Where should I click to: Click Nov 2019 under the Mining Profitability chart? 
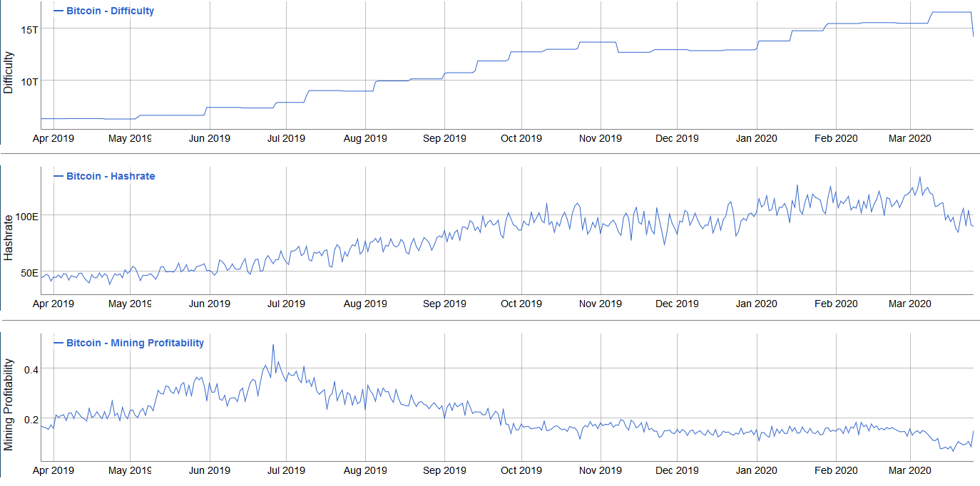pos(601,470)
